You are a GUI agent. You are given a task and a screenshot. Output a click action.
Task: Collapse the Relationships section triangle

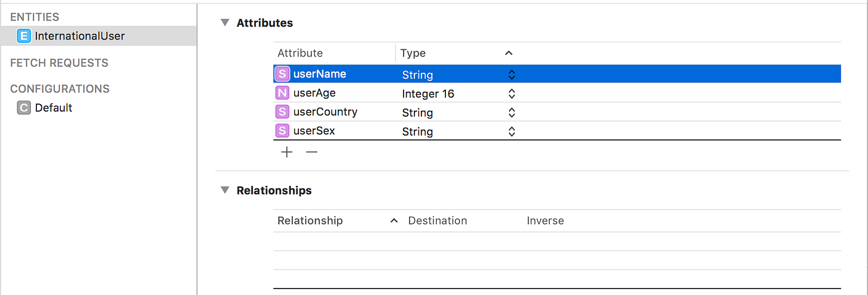(225, 190)
